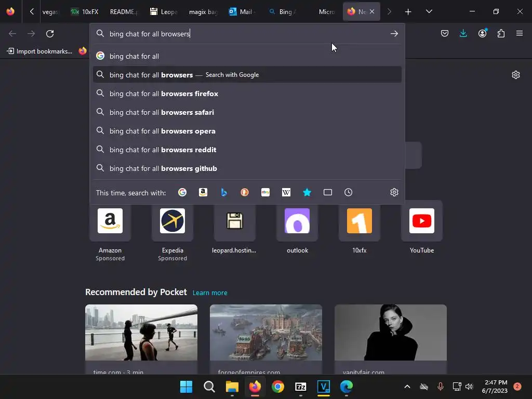Image resolution: width=532 pixels, height=399 pixels.
Task: Search this time with eBay icon
Action: click(265, 192)
